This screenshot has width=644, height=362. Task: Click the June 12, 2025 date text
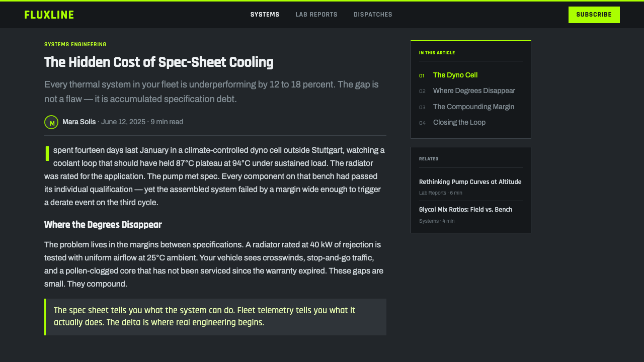click(123, 122)
